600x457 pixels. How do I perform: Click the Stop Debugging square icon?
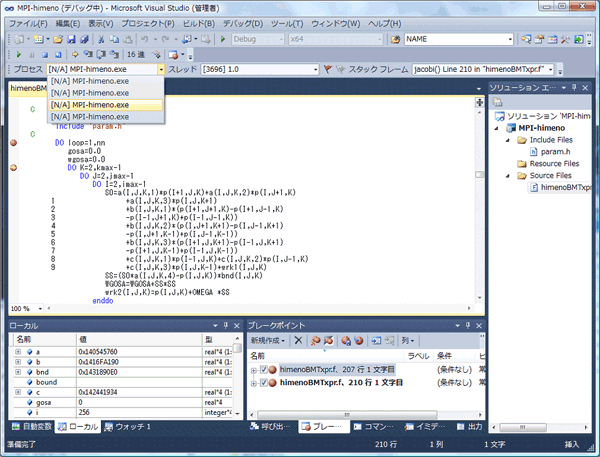pyautogui.click(x=45, y=55)
